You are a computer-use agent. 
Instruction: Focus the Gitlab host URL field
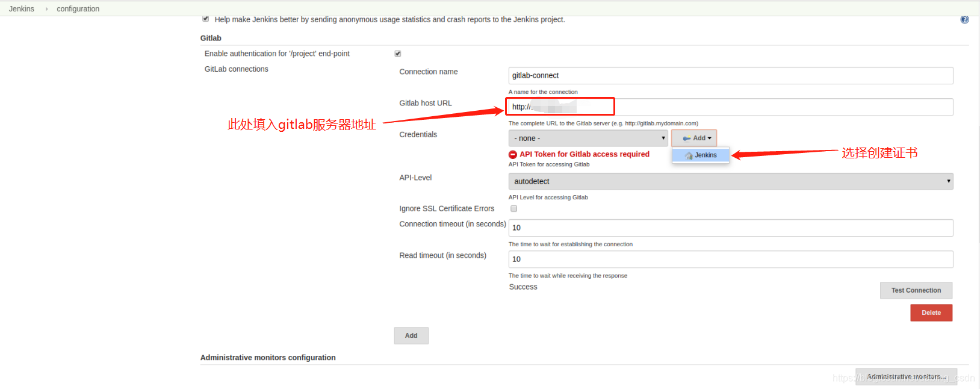(x=731, y=107)
